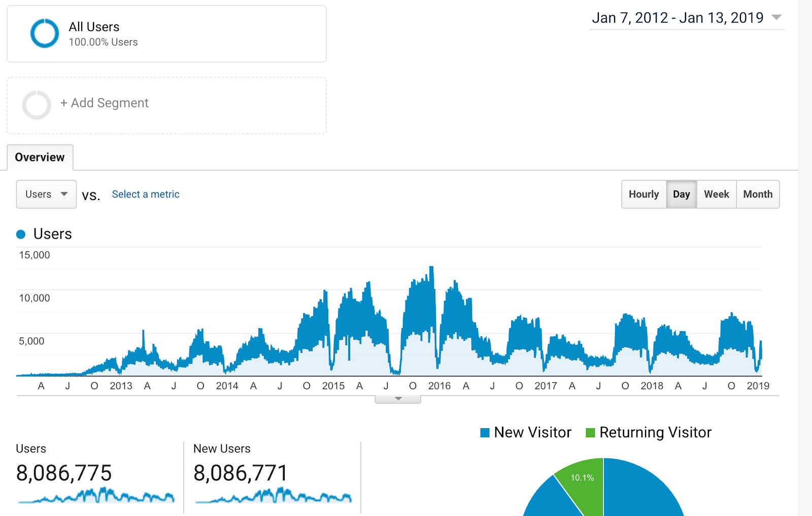Screen dimensions: 812x516
Task: Click the 2016 label on the chart axis
Action: [x=439, y=386]
